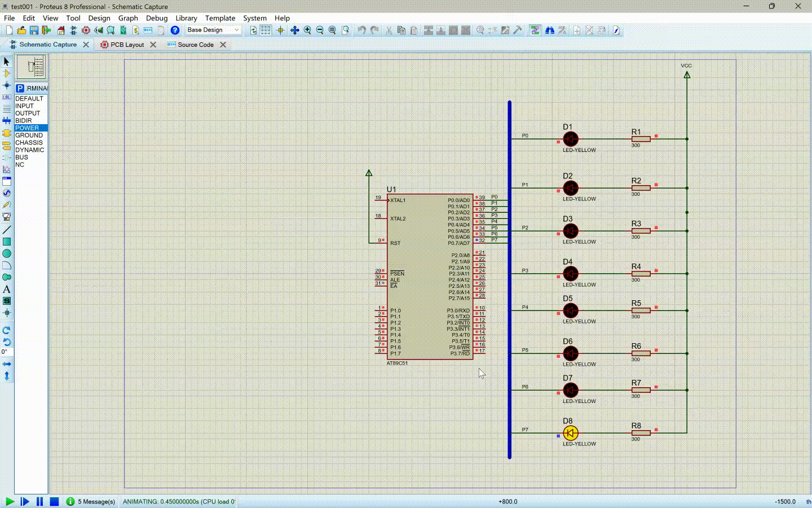Stop the simulation with the square button
Viewport: 812px width, 508px height.
(54, 501)
